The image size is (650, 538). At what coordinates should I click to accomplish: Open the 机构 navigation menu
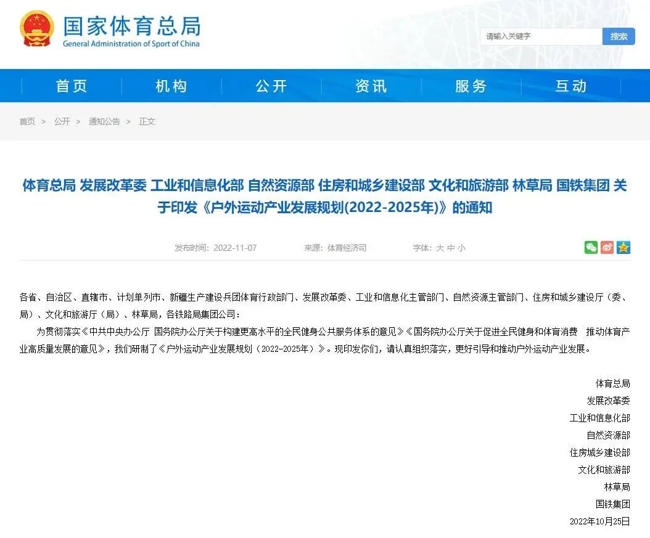tap(171, 86)
